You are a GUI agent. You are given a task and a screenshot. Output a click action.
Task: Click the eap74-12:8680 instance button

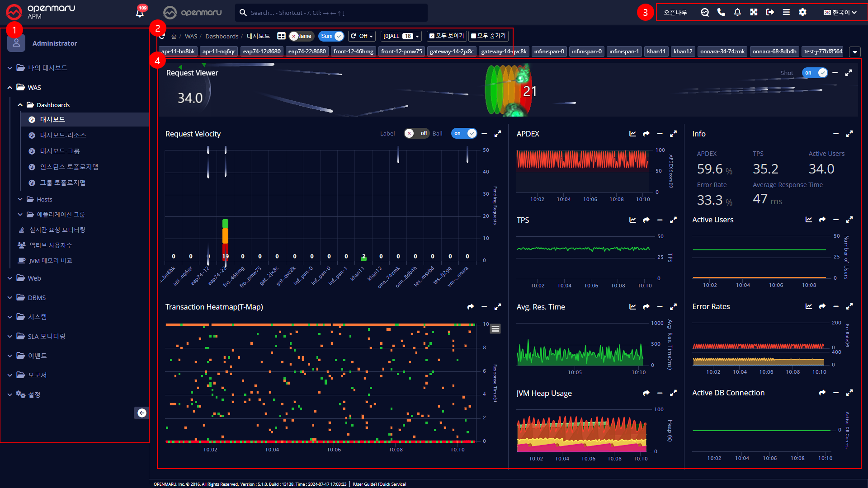(262, 52)
